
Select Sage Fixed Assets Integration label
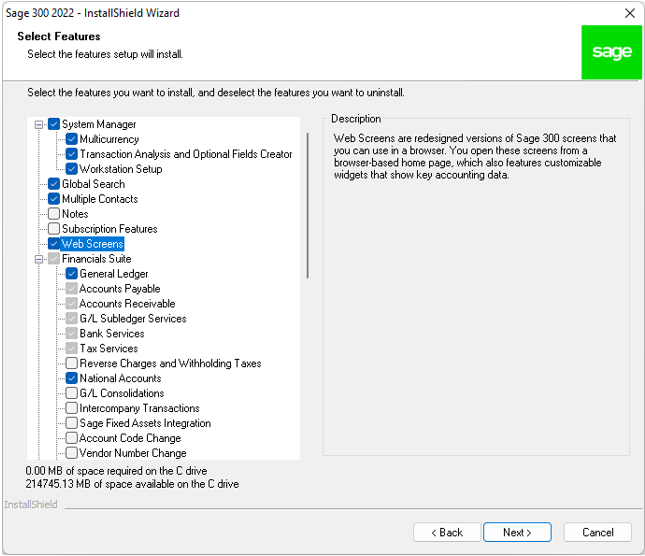(145, 424)
